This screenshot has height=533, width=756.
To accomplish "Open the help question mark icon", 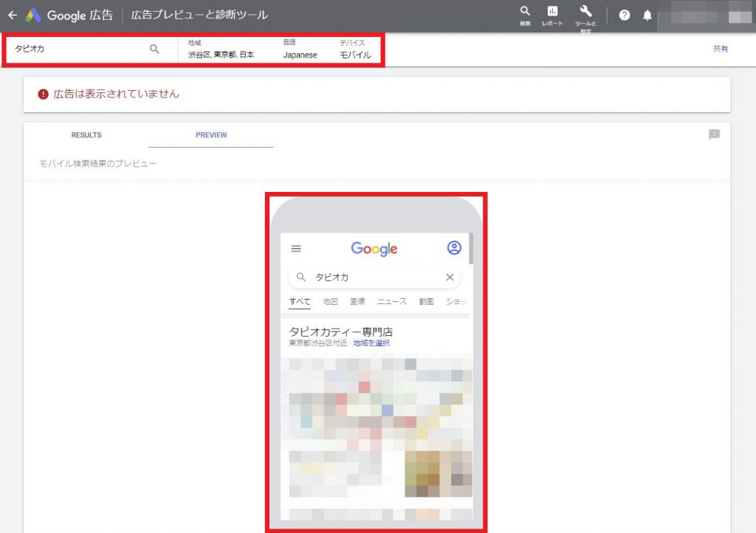I will (x=625, y=16).
